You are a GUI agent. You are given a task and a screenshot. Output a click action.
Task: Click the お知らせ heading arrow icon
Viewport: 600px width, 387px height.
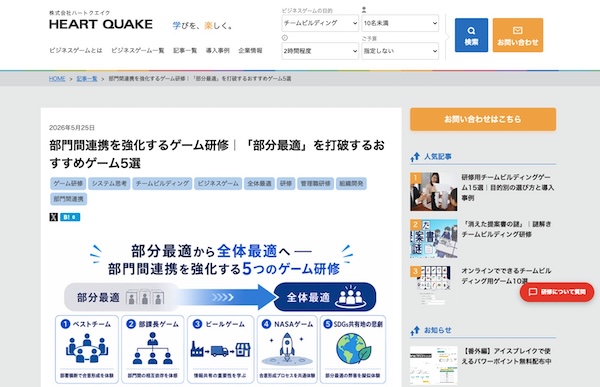point(415,330)
